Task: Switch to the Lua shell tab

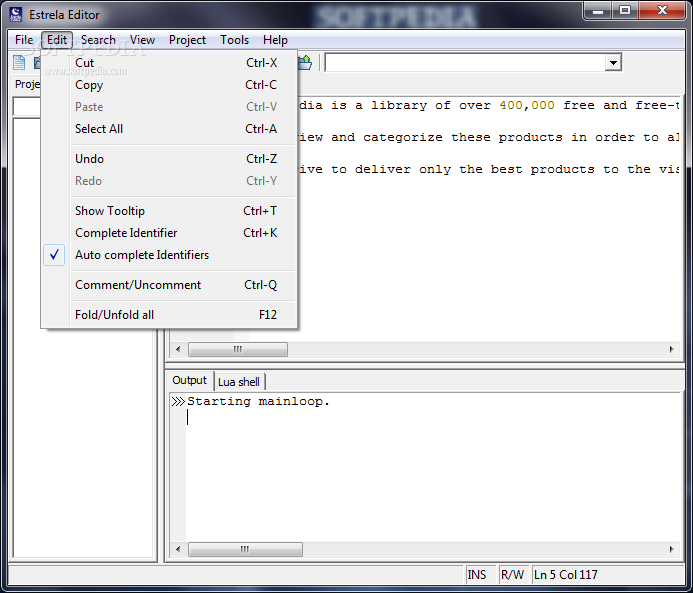Action: click(239, 382)
